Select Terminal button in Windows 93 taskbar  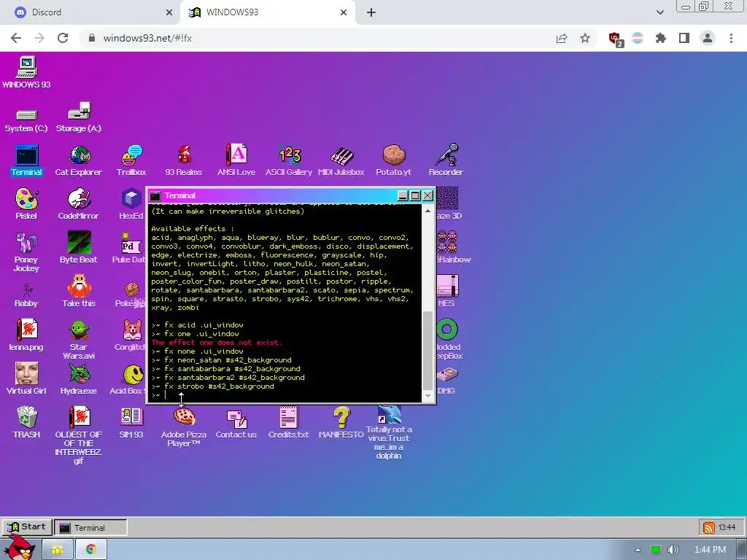(x=90, y=528)
